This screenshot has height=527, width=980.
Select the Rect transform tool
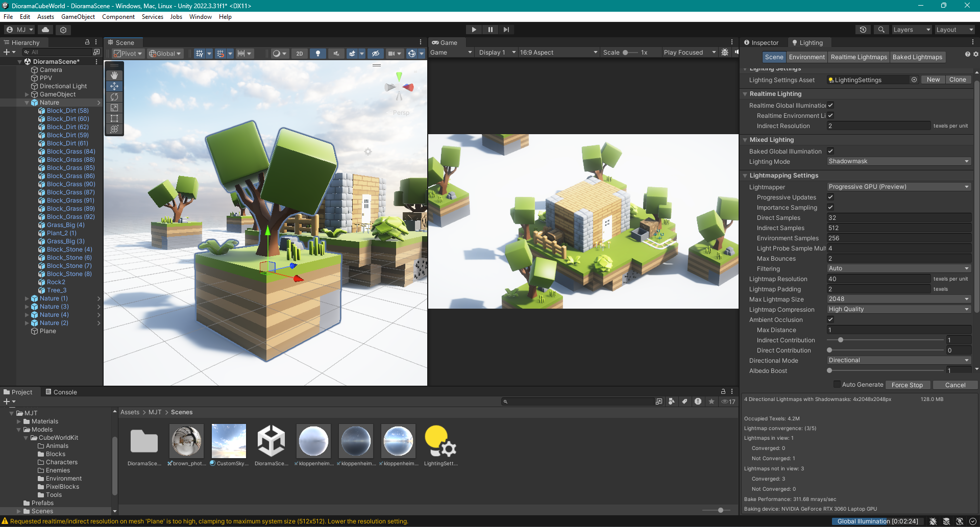[114, 118]
